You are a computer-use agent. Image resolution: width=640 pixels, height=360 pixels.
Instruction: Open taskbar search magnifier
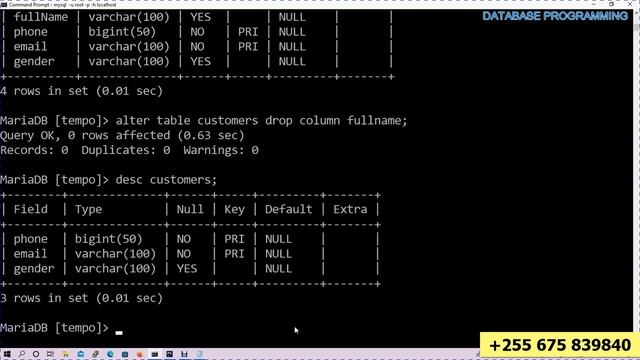pos(21,354)
